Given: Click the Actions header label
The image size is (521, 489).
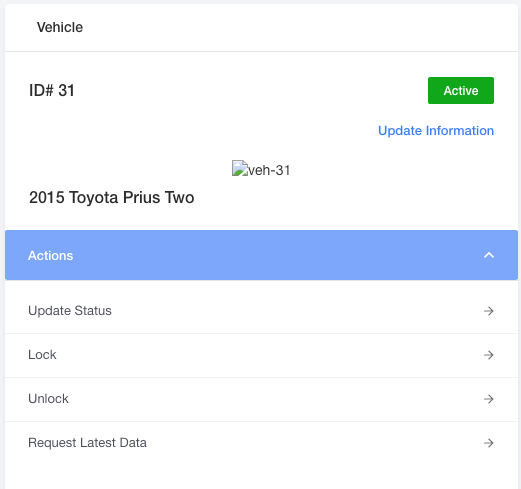Looking at the screenshot, I should click(50, 256).
